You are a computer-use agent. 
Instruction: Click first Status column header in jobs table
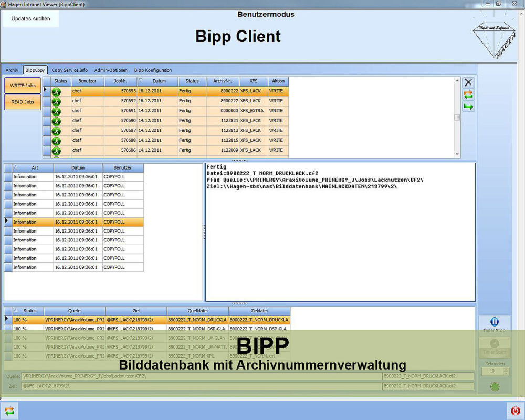60,81
